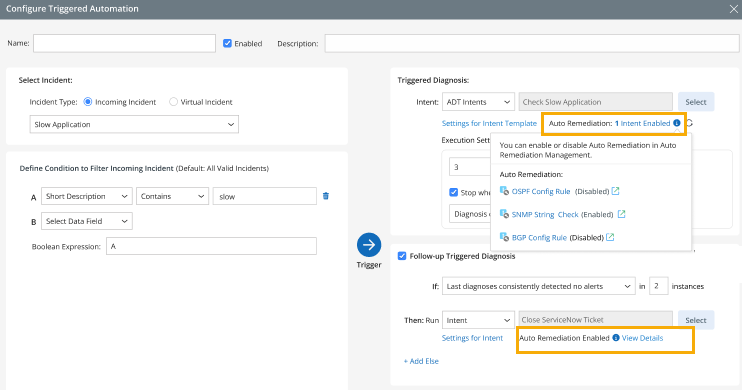Image resolution: width=742 pixels, height=390 pixels.
Task: Open the BGP Config Rule link
Action: click(x=539, y=237)
